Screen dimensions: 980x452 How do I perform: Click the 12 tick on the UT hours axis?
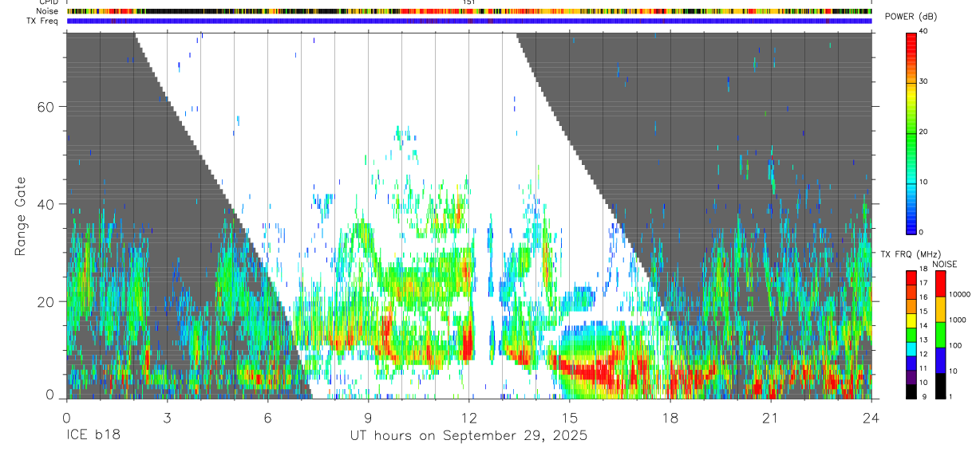pos(468,417)
